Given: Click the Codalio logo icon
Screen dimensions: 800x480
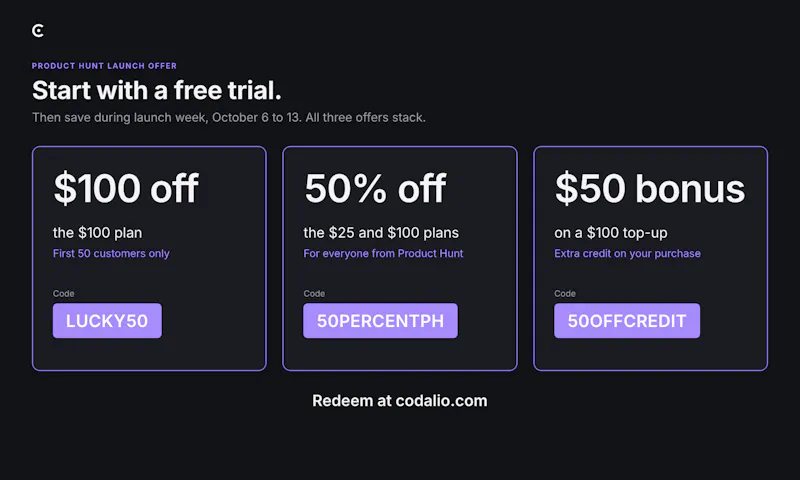Looking at the screenshot, I should [x=38, y=31].
